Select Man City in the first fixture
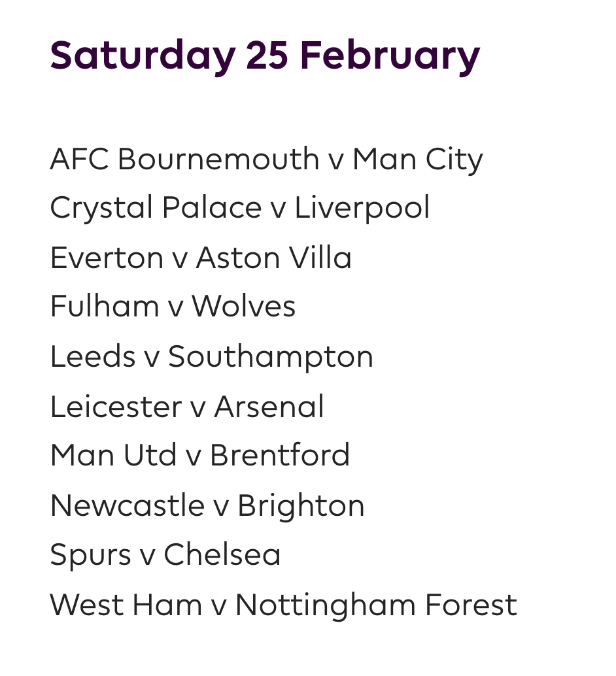Image resolution: width=616 pixels, height=676 pixels. pyautogui.click(x=417, y=160)
